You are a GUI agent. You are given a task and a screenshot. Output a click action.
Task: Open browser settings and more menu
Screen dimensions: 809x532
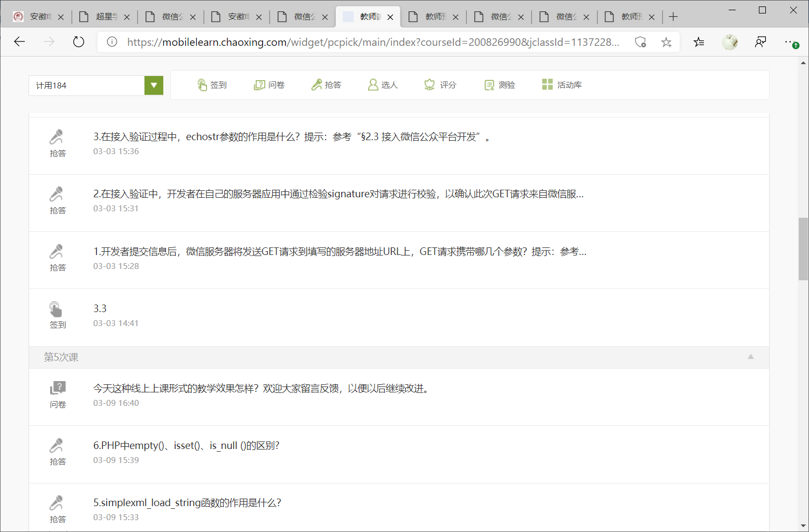click(x=791, y=42)
